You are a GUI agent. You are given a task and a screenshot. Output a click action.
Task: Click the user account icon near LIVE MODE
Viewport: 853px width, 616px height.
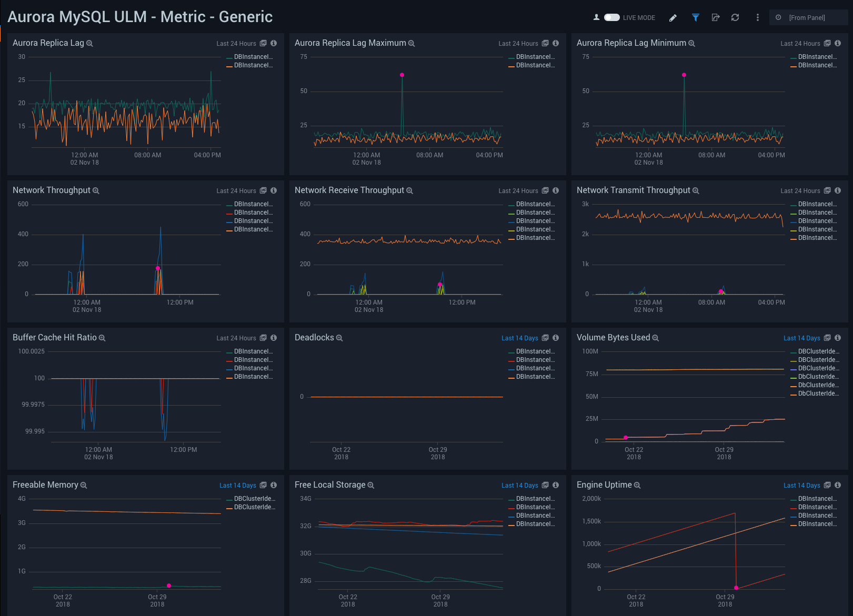tap(596, 17)
